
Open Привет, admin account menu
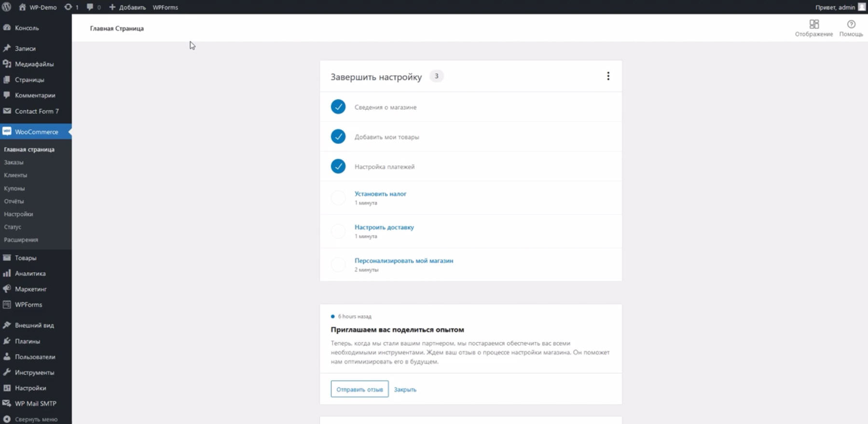tap(840, 7)
